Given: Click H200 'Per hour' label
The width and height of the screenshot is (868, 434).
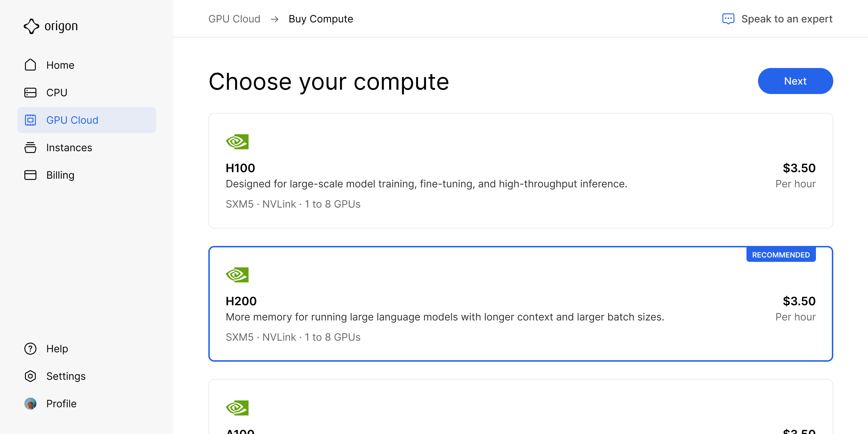Looking at the screenshot, I should click(x=796, y=317).
